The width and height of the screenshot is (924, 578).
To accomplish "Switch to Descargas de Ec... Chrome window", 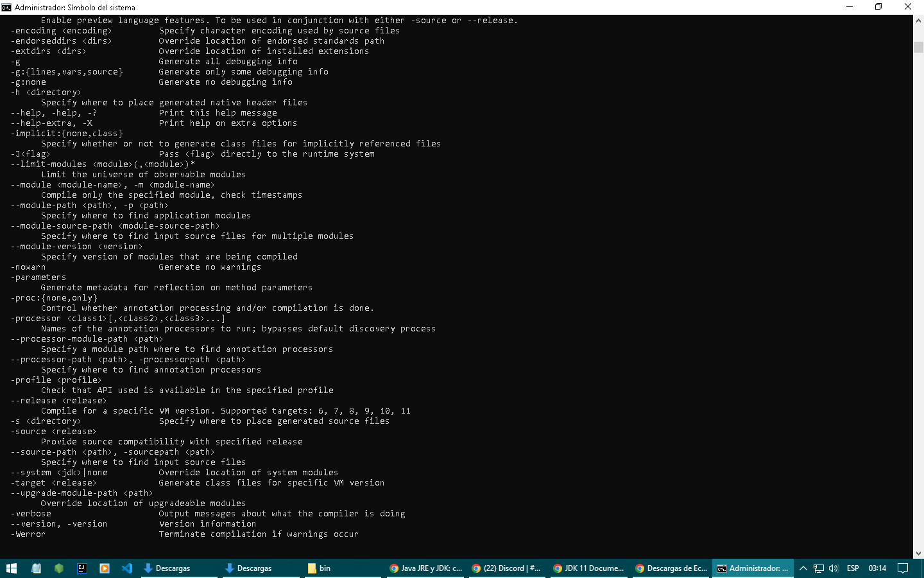I will pyautogui.click(x=671, y=568).
